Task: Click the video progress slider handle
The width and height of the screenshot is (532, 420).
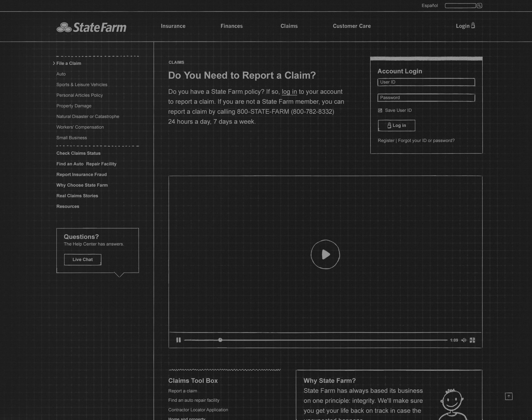Action: (x=220, y=340)
